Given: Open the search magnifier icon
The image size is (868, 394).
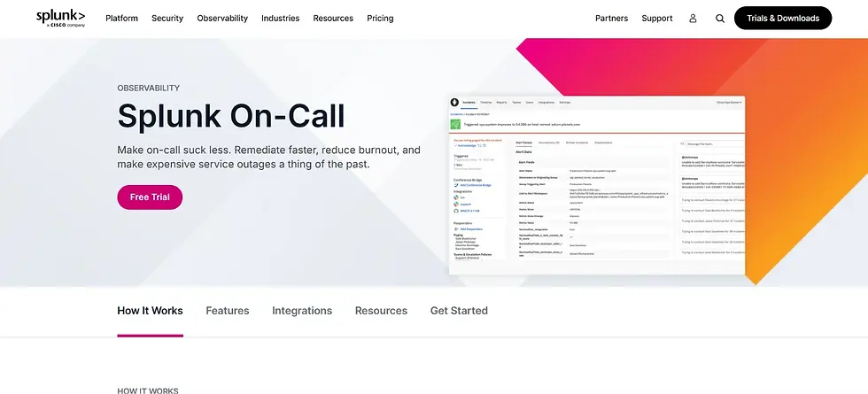Looking at the screenshot, I should click(x=719, y=19).
